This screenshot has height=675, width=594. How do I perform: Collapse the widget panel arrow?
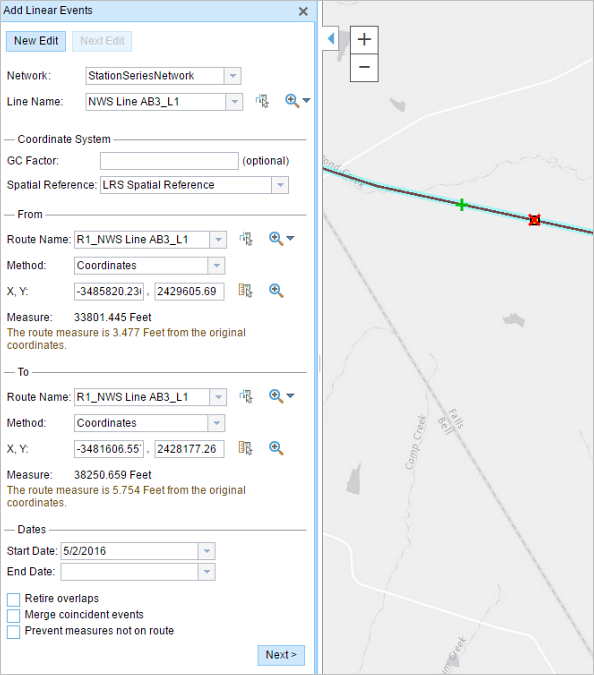[x=331, y=39]
